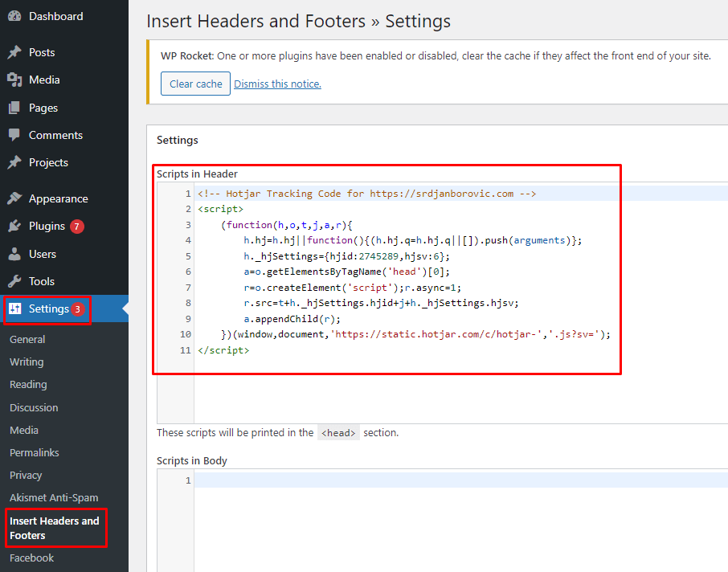Click Dismiss this notice link
The width and height of the screenshot is (728, 572).
click(278, 84)
